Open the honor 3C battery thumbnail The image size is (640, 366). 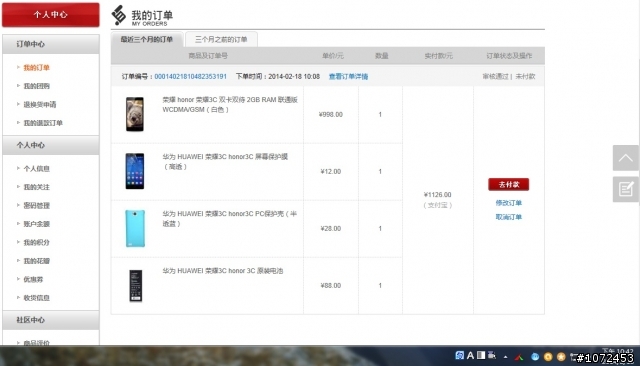[x=136, y=286]
